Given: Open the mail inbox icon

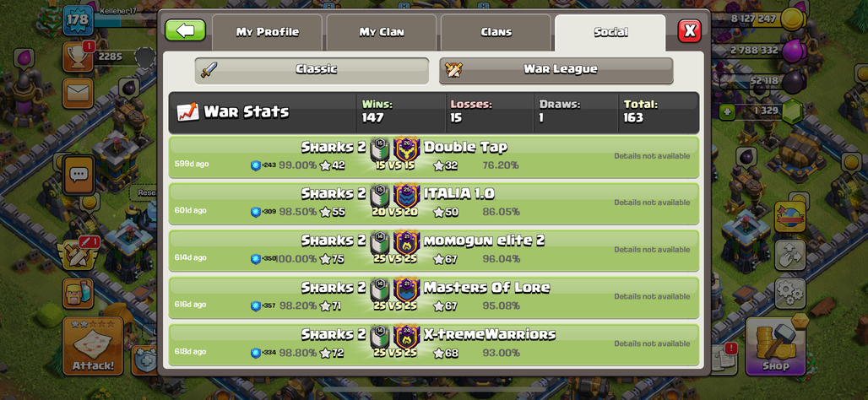Looking at the screenshot, I should (x=78, y=93).
